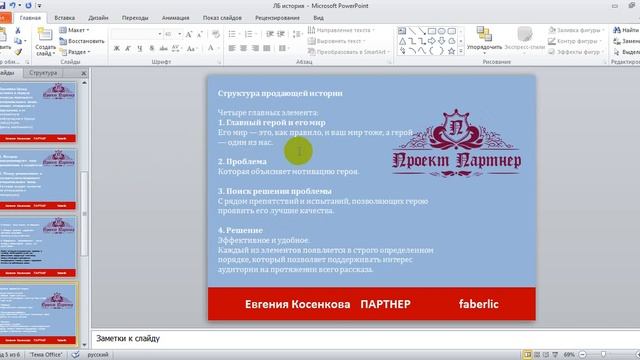Screen dimensions: 640x360
Task: Open the Анимация ribbon tab
Action: coord(176,18)
